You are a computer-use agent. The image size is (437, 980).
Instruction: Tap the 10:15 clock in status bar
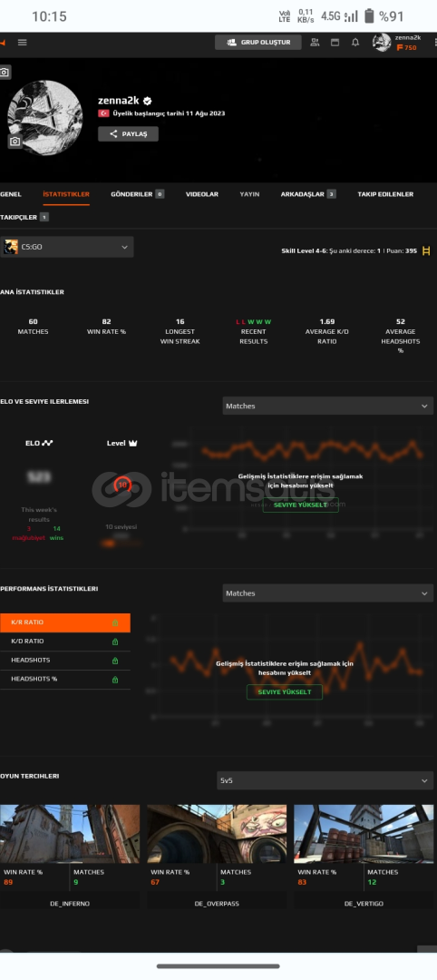[x=49, y=16]
